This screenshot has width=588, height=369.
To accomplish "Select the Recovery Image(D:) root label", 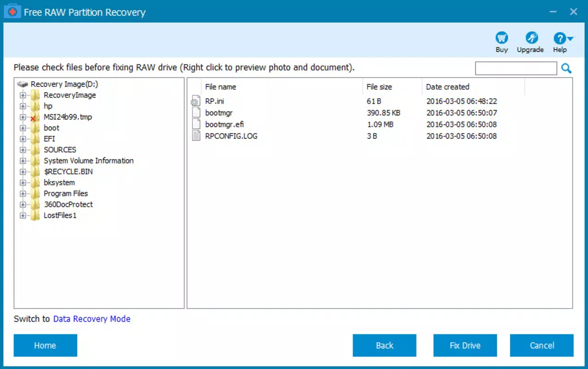I will click(x=64, y=84).
